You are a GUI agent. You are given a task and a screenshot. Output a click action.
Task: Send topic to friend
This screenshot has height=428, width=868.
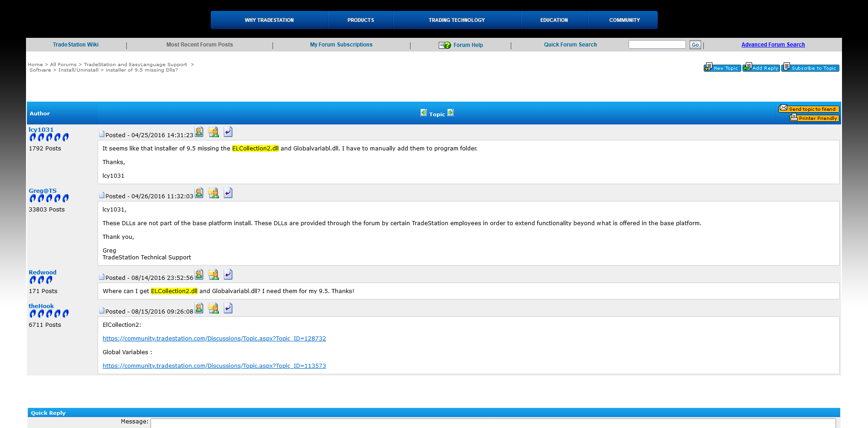pos(809,108)
